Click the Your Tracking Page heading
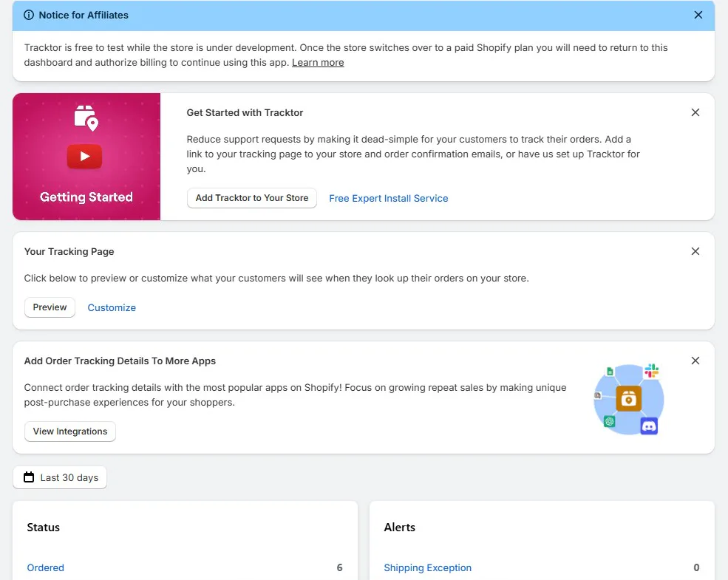The width and height of the screenshot is (728, 580). 69,251
